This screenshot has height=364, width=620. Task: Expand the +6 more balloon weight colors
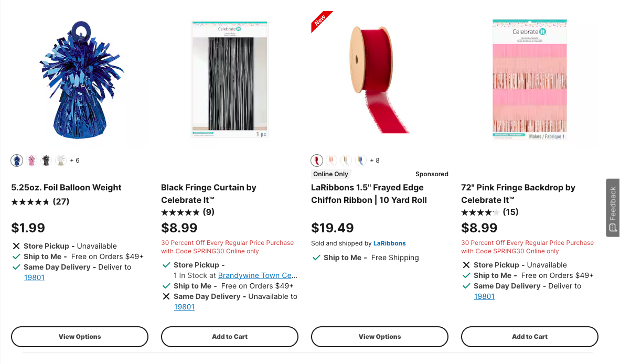(74, 160)
